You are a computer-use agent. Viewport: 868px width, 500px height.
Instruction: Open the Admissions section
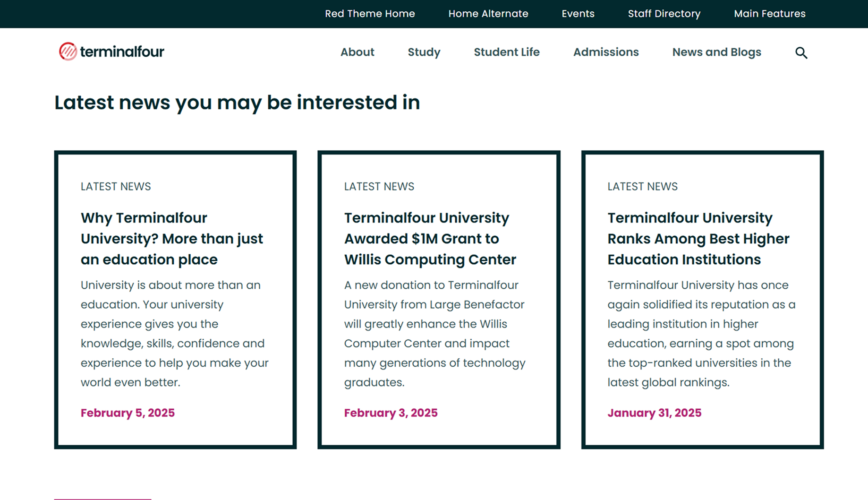605,52
